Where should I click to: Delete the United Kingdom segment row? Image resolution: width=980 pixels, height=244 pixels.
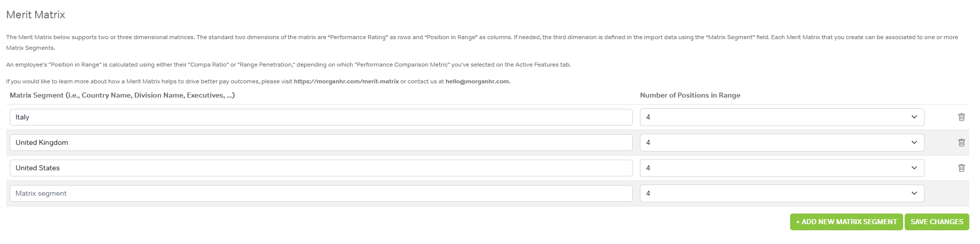961,142
